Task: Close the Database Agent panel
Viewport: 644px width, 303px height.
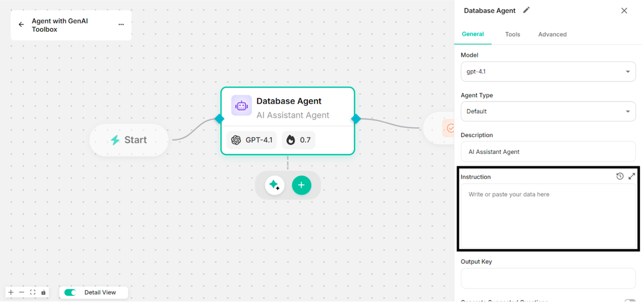Action: (624, 10)
